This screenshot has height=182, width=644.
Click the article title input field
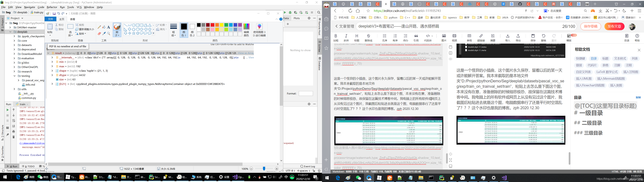pos(467,26)
